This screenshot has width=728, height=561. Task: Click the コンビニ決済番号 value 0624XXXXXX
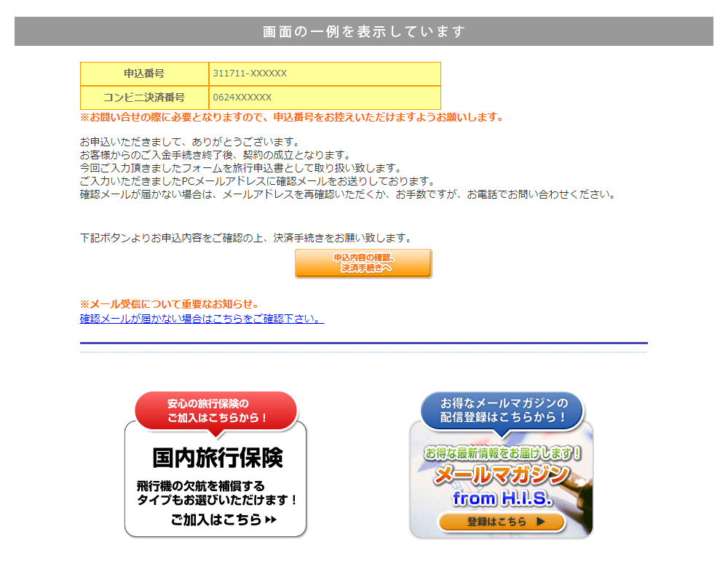tap(242, 98)
